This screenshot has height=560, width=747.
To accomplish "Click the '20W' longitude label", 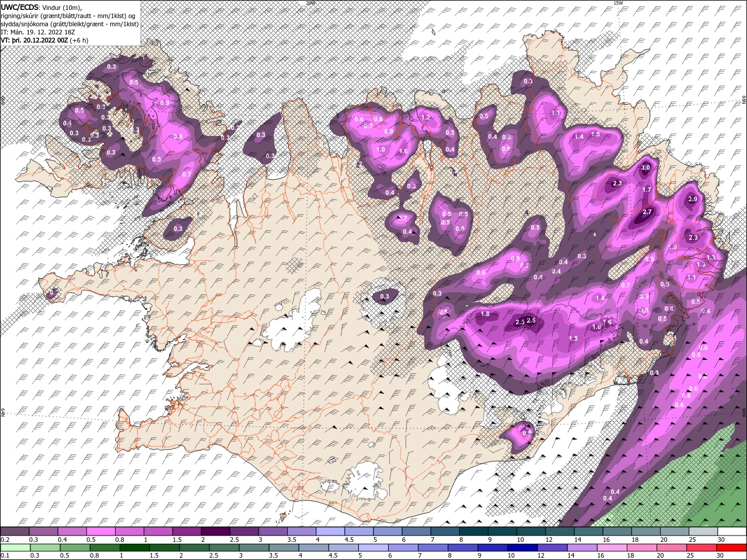I will coord(310,3).
